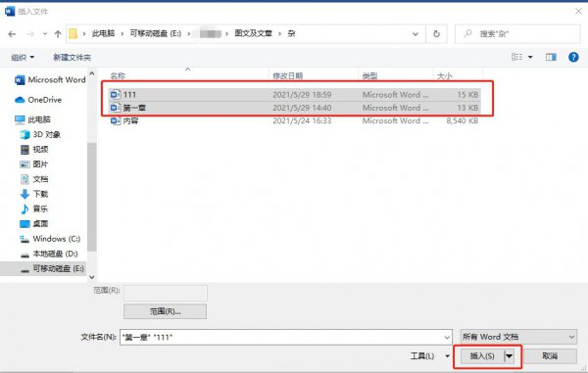Click date 2021/5/24 16:33

[302, 120]
